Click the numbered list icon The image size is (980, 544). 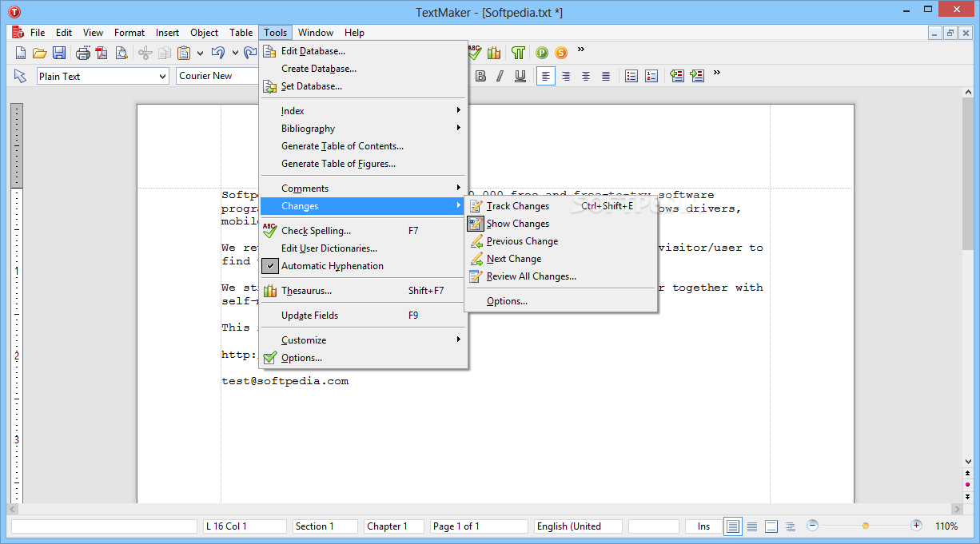pos(651,76)
